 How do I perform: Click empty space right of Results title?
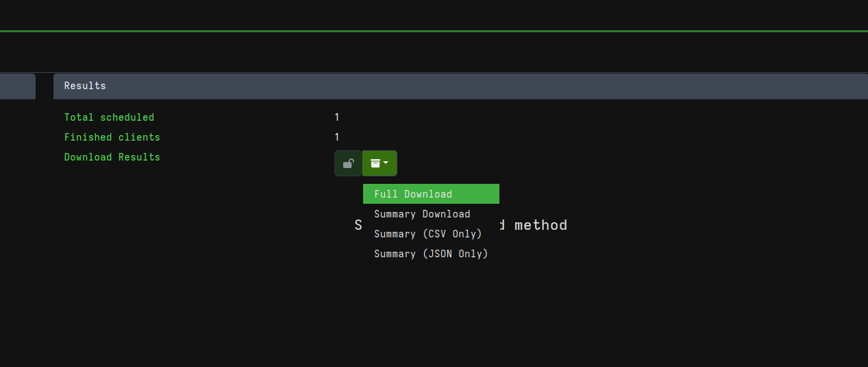pos(480,86)
